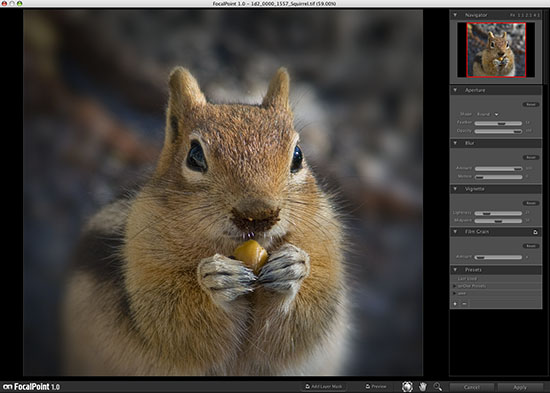Viewport: 550px width, 393px height.
Task: Collapse the Film Grain panel
Action: point(455,232)
